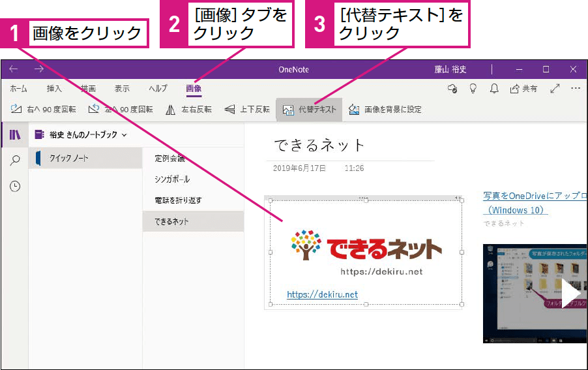Click 左へ 90 度回転 to rotate left
Viewport: 588px width, 370px height.
(x=121, y=109)
